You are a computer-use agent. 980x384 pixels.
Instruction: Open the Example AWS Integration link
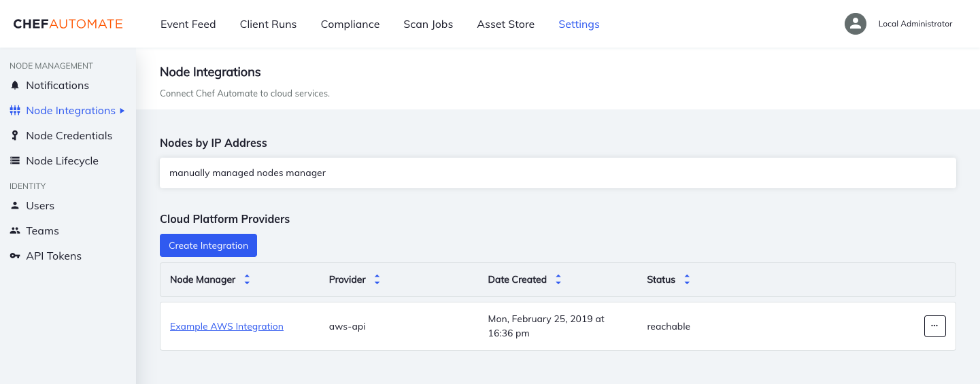(226, 327)
